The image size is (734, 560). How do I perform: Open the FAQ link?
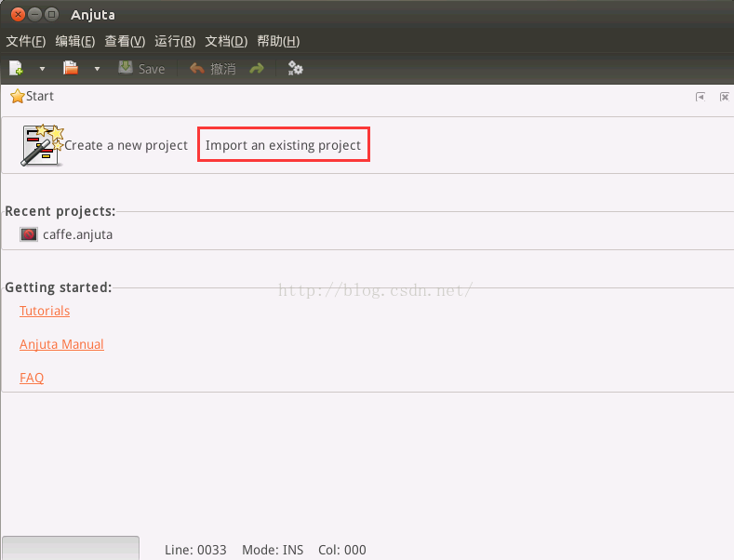pos(32,378)
